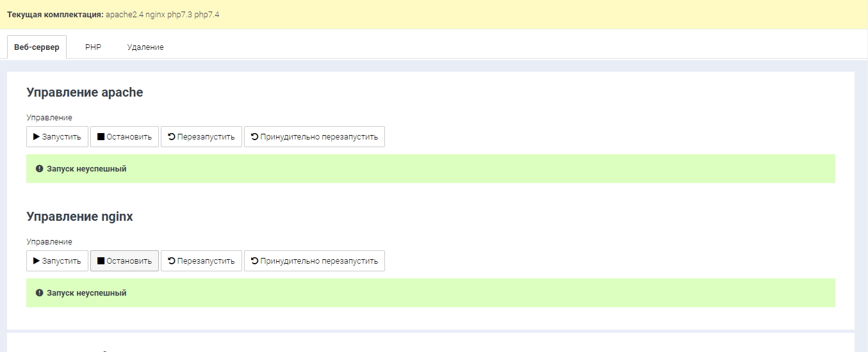Click the Управление label above nginx buttons
This screenshot has height=352, width=868.
pyautogui.click(x=49, y=242)
